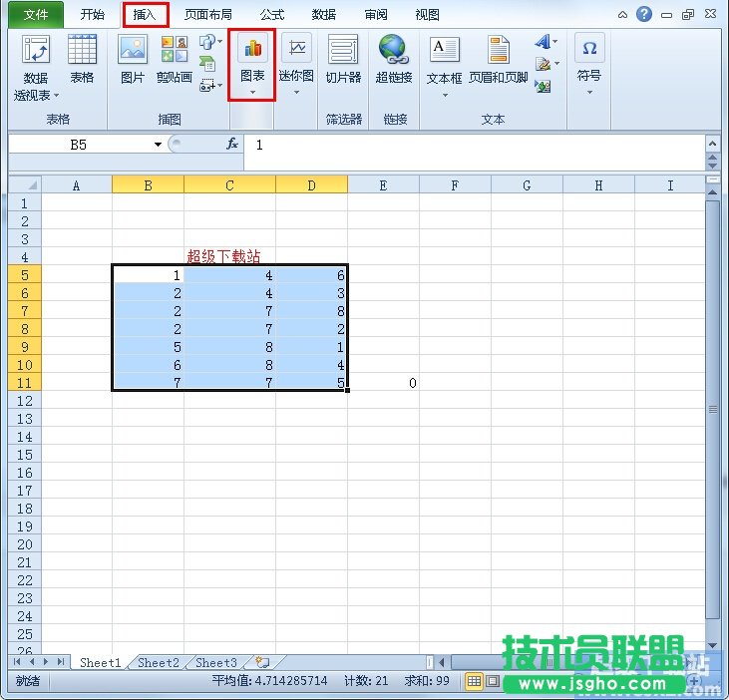Select the Sheet1 worksheet tab
The height and width of the screenshot is (700, 729).
(100, 662)
